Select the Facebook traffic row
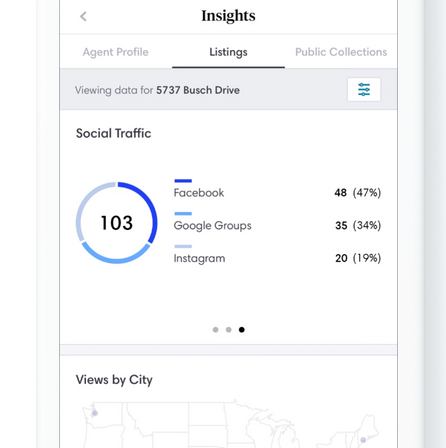Viewport: 446px width, 448px height. coord(277,190)
